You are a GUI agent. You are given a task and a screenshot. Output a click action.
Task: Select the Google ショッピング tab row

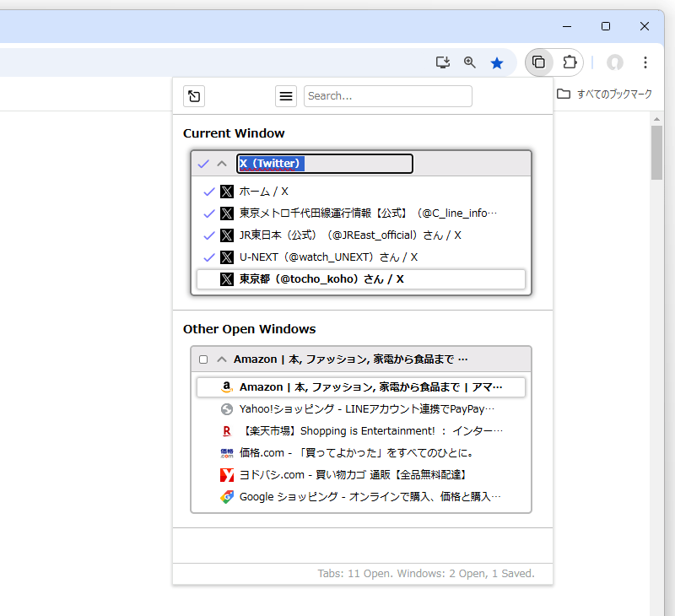pos(361,497)
